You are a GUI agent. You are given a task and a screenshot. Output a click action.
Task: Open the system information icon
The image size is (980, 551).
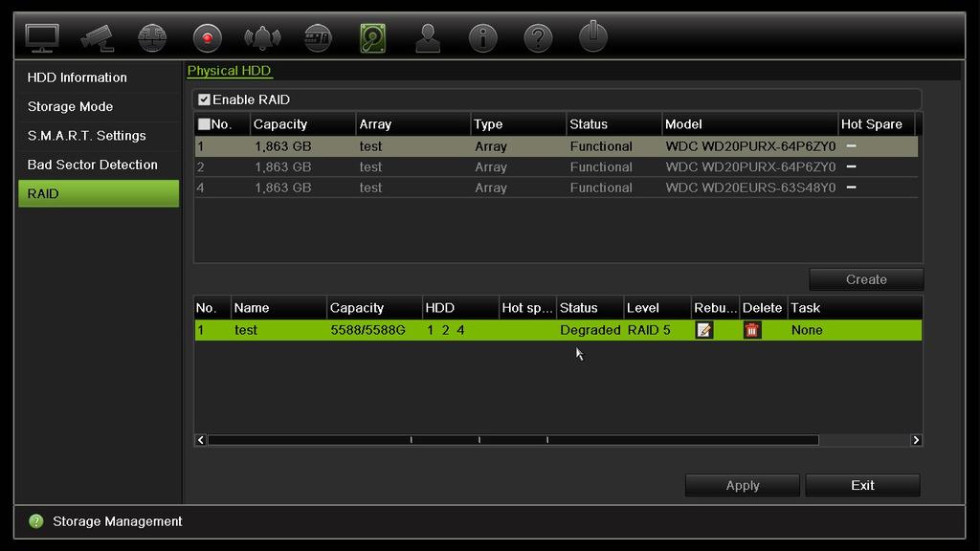click(x=482, y=37)
